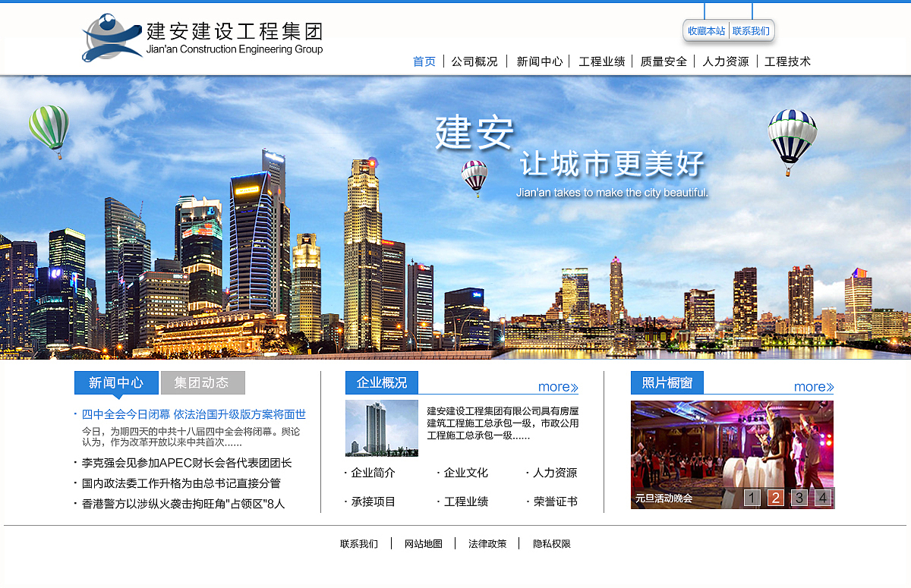Click the company building thumbnail image
Screen dimensions: 911x588
[381, 429]
